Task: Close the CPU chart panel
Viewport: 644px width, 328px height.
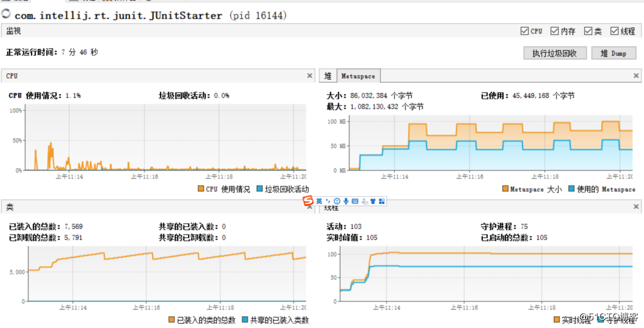Action: tap(309, 76)
